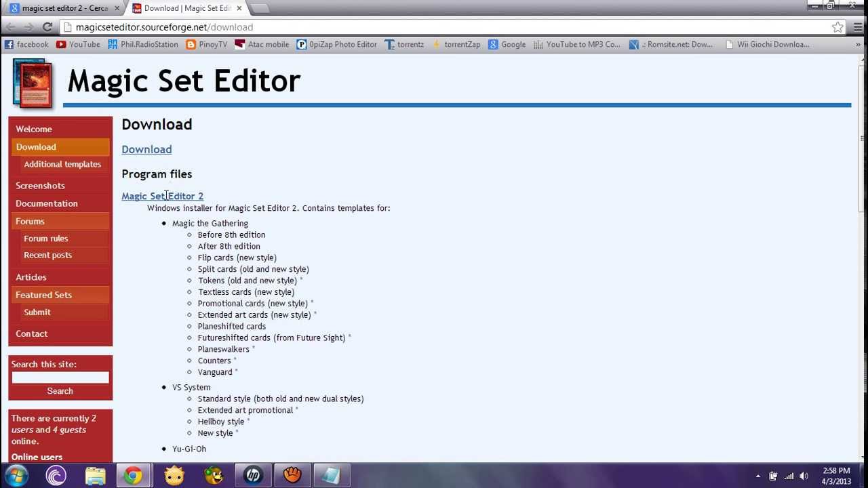This screenshot has height=488, width=868.
Task: Open Windows Explorer folder in taskbar
Action: coord(96,476)
